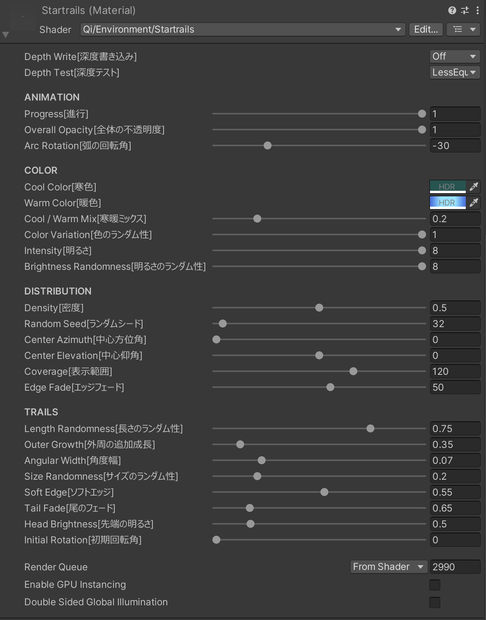
Task: Open the Depth Test LessEqual dropdown
Action: click(x=455, y=72)
